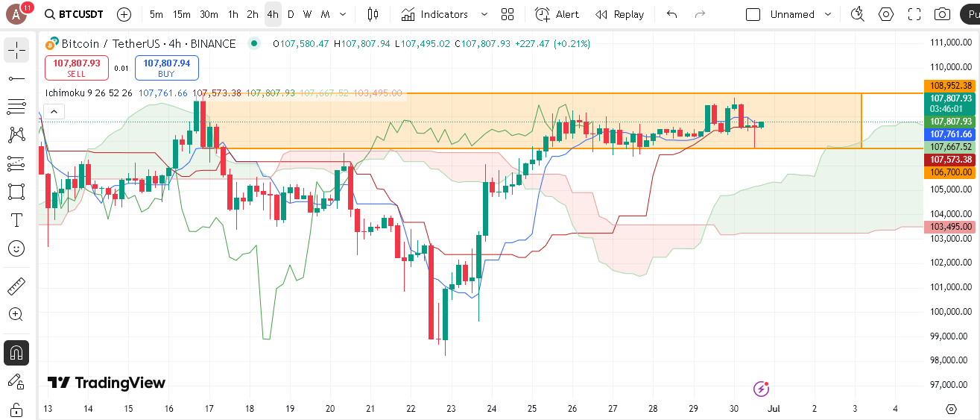Take a chart snapshot with camera icon

[943, 14]
